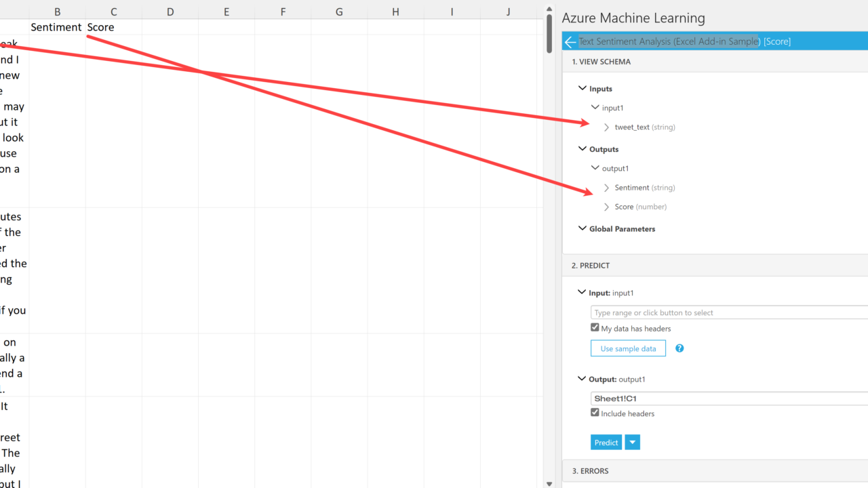868x488 pixels.
Task: Select the Score header cell in the spreadsheet
Action: [x=113, y=27]
